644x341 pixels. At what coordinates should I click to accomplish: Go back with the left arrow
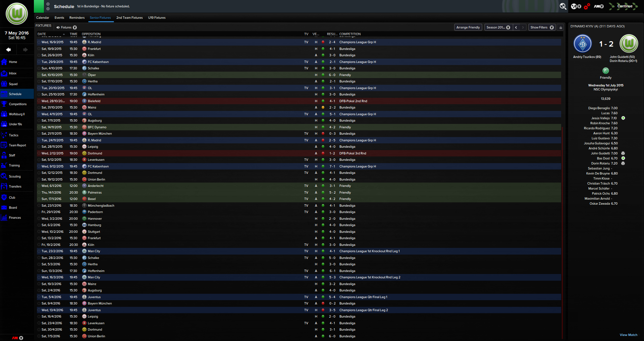[x=8, y=50]
